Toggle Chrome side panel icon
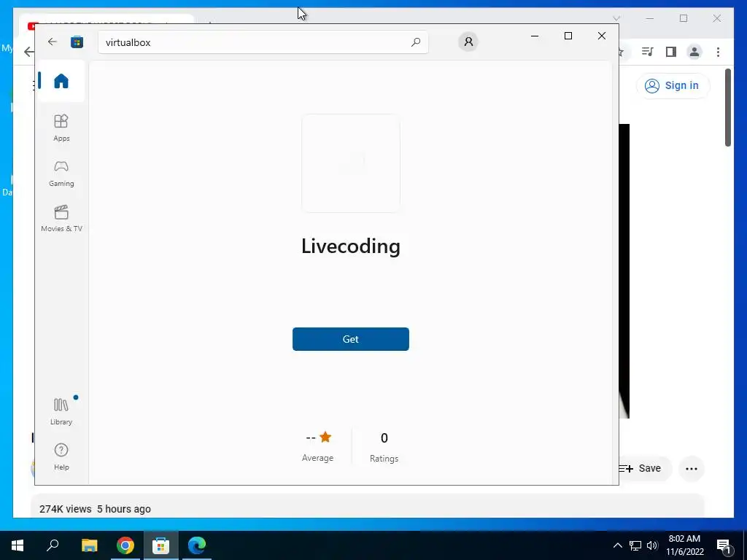 click(x=671, y=52)
